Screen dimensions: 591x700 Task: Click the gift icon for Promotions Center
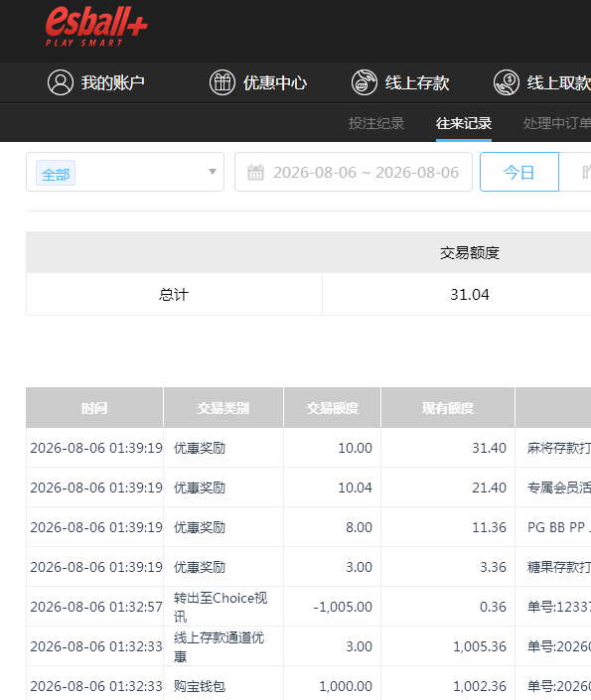tap(222, 82)
